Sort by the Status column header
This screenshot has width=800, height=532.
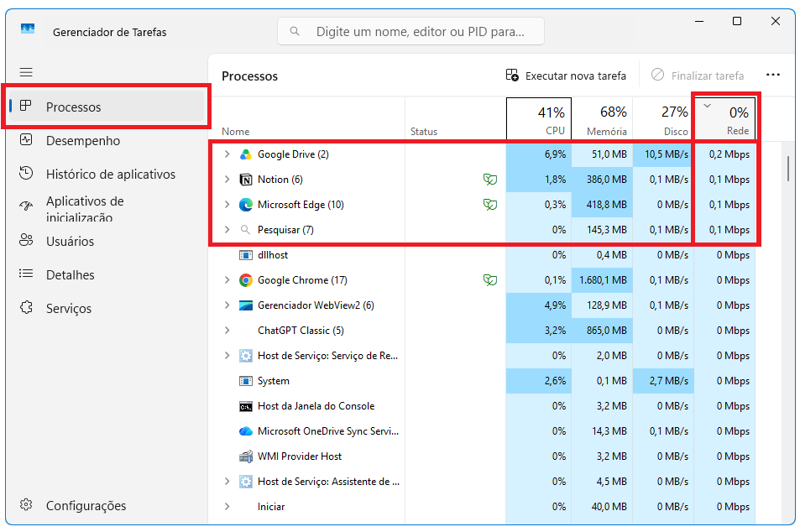click(x=456, y=118)
